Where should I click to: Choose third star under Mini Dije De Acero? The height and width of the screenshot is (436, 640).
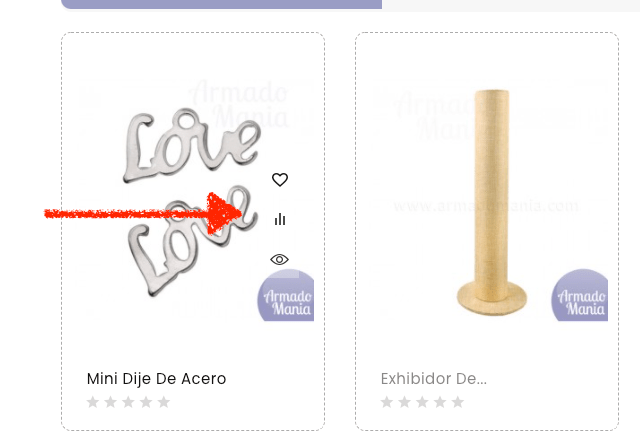coord(128,402)
